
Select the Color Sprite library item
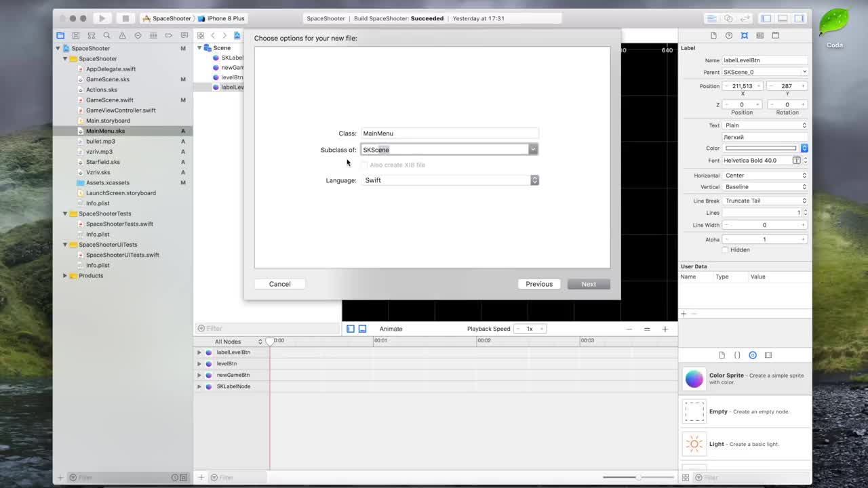point(745,379)
